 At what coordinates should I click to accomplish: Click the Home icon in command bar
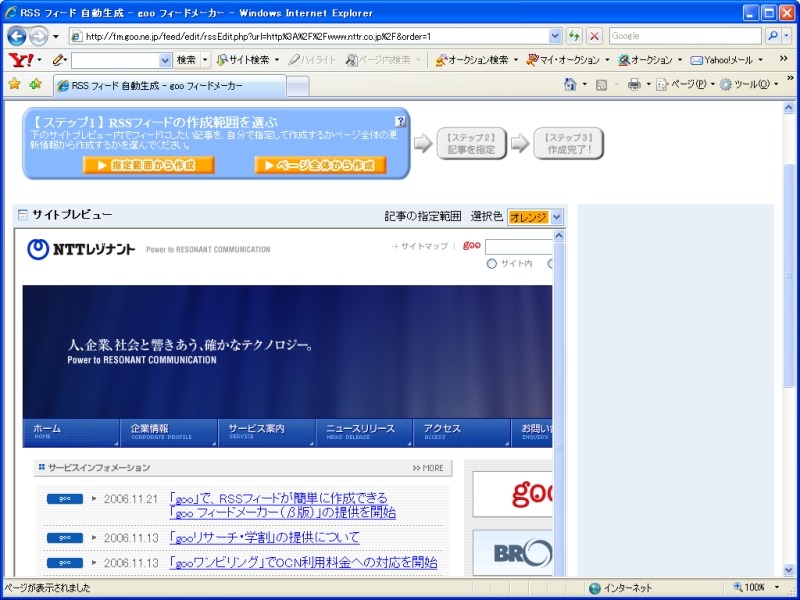(569, 85)
